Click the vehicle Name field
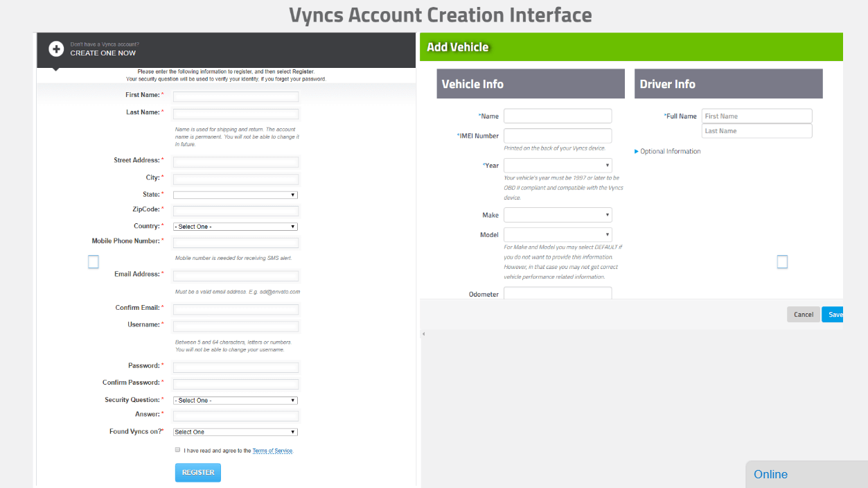The image size is (868, 488). pos(558,116)
